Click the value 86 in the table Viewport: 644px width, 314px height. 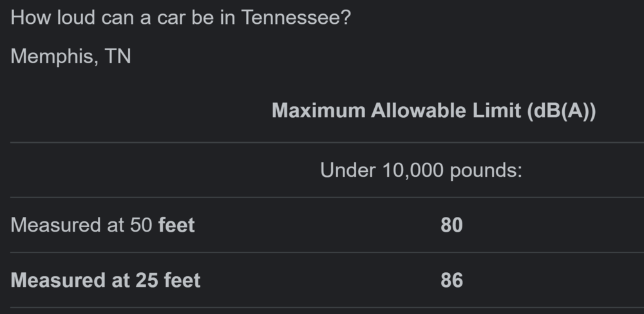[451, 281]
